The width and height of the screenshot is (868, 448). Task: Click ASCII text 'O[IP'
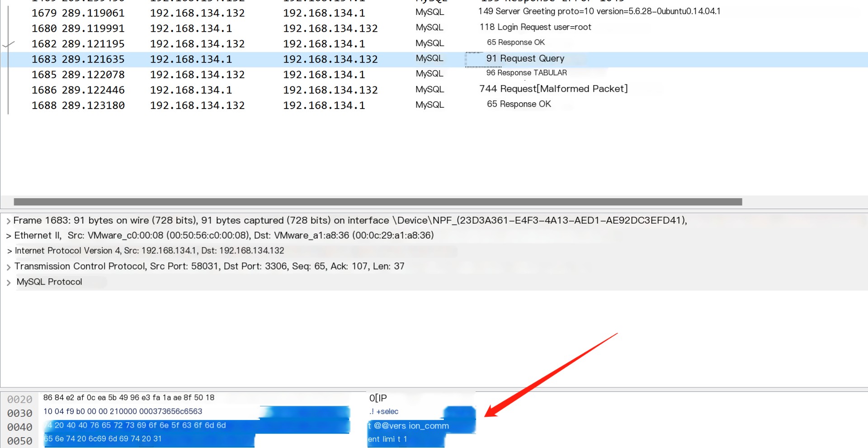378,398
